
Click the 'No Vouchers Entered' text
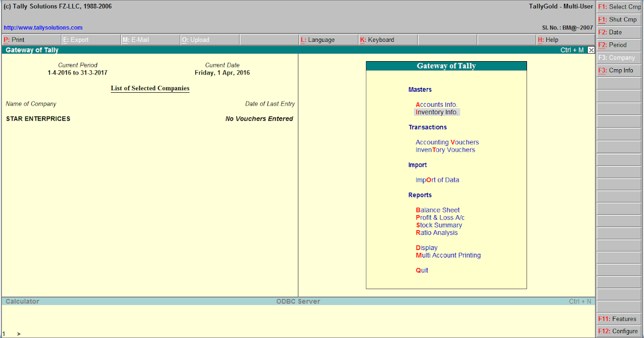click(259, 119)
